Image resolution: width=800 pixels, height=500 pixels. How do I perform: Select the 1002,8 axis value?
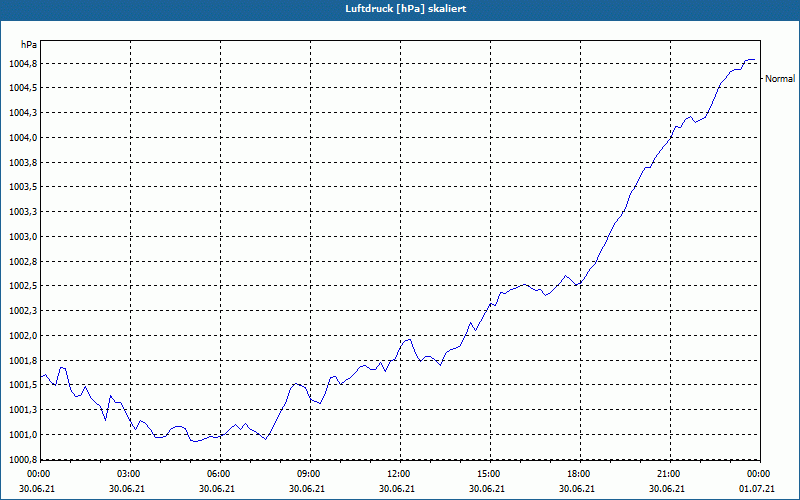point(23,262)
